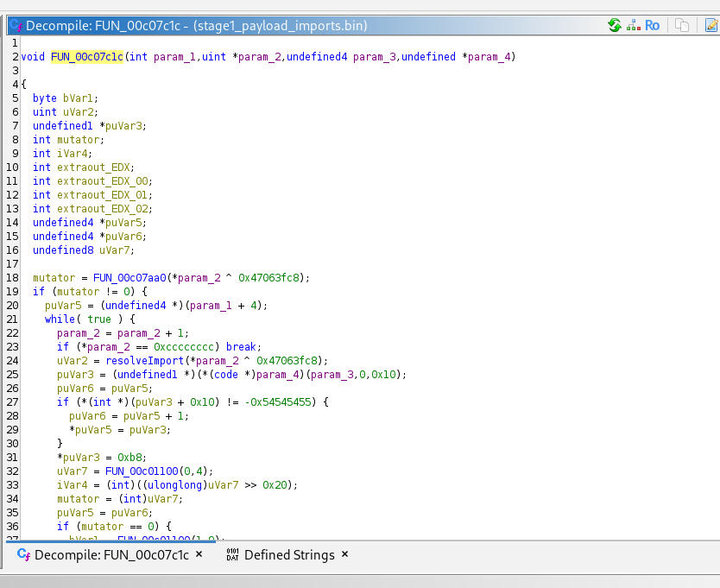Select 0x47063fc8 on line 18
This screenshot has width=720, height=588.
click(x=268, y=277)
